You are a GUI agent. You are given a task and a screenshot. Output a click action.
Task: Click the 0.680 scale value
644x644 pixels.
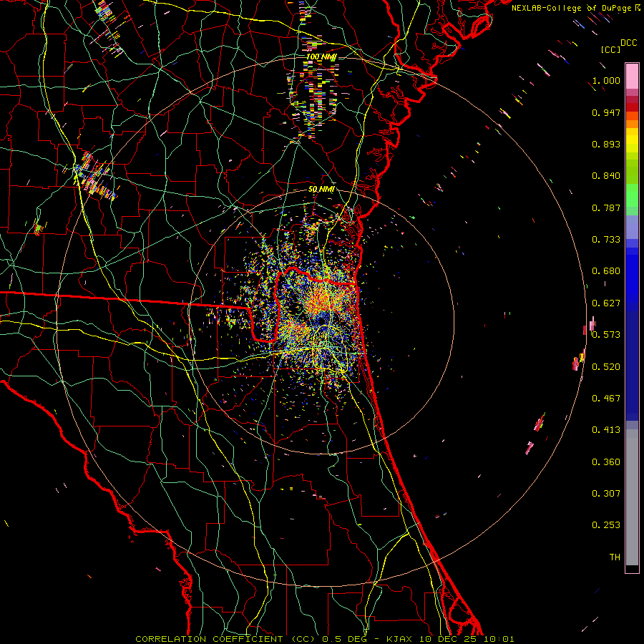(606, 271)
